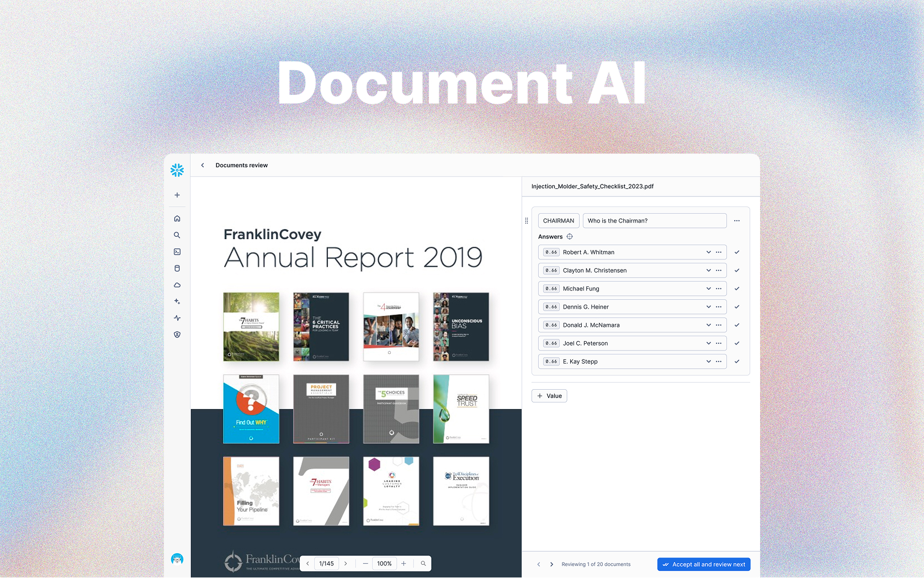Click the 7 Habits forest cover thumbnail
The image size is (924, 578).
251,327
